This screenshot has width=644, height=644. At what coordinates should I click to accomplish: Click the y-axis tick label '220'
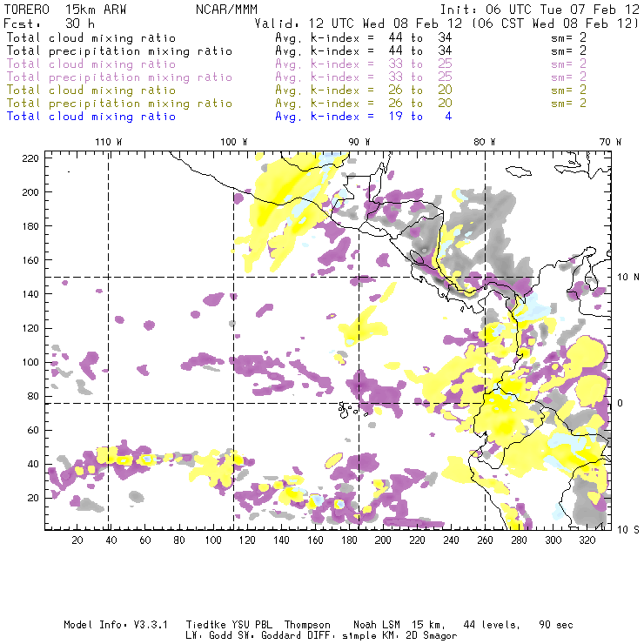point(30,158)
